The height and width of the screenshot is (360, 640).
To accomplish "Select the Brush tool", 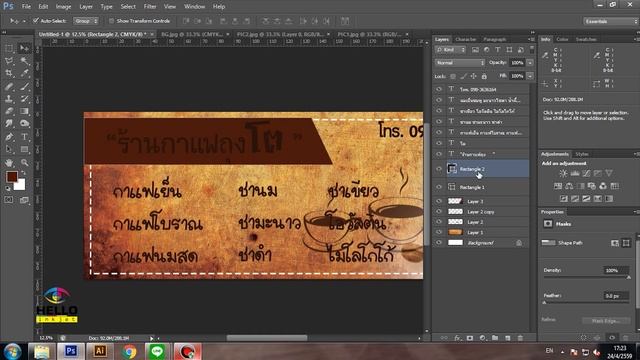I will pyautogui.click(x=24, y=86).
